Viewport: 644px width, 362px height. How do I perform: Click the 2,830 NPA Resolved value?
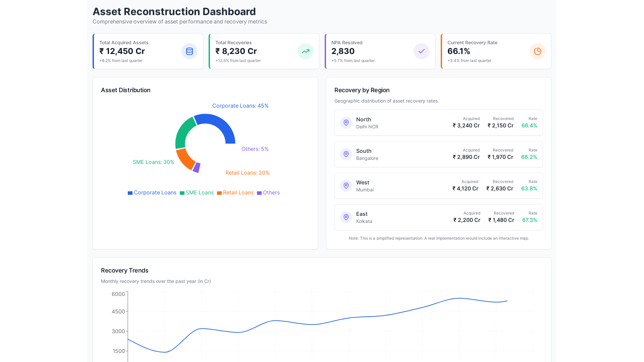[343, 51]
